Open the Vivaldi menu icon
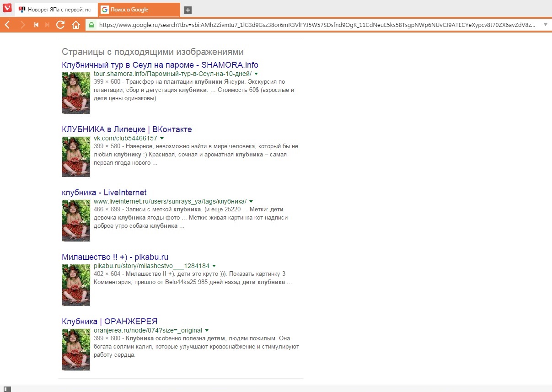 point(7,8)
